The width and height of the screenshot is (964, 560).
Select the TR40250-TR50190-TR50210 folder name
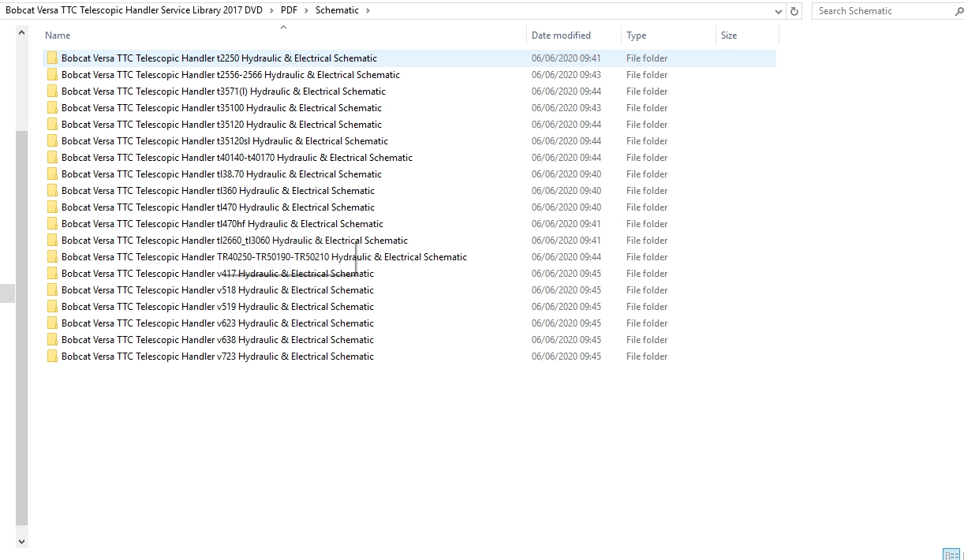click(x=264, y=257)
